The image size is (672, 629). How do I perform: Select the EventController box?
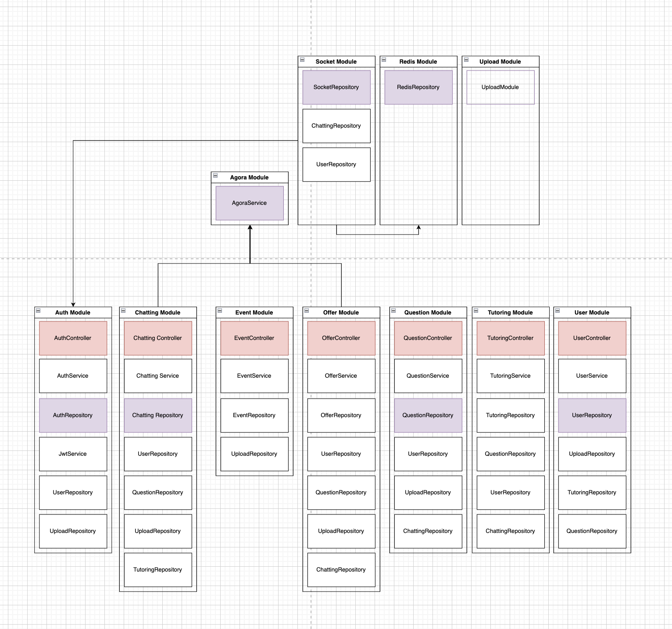point(254,338)
